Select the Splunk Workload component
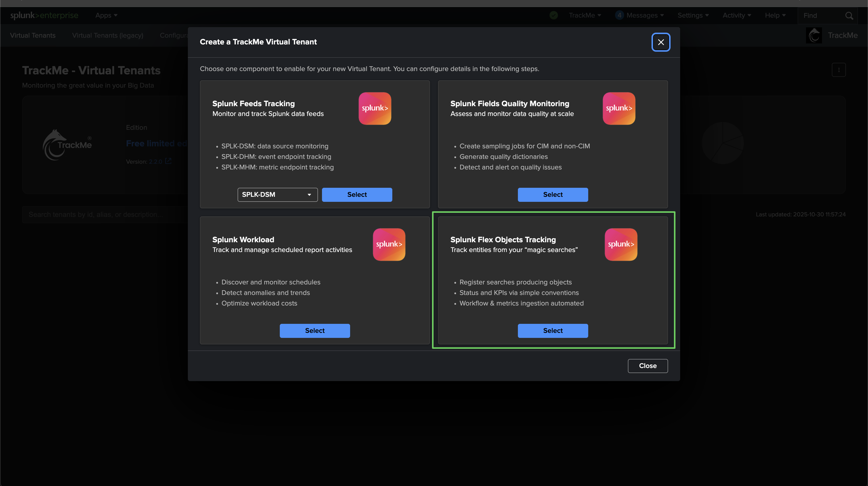Viewport: 868px width, 486px height. coord(315,331)
